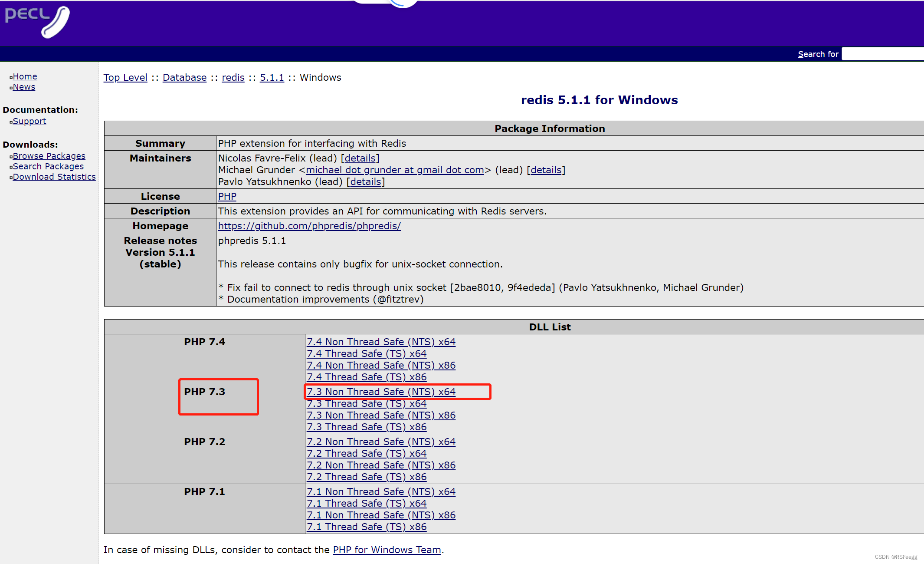Open Download Statistics link
Viewport: 924px width, 564px height.
(54, 177)
